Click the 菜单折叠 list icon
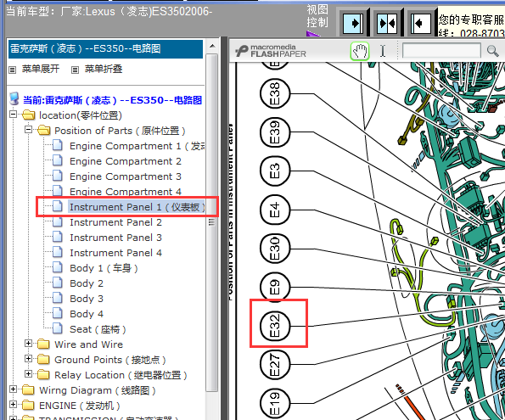The height and width of the screenshot is (420, 505). click(75, 70)
